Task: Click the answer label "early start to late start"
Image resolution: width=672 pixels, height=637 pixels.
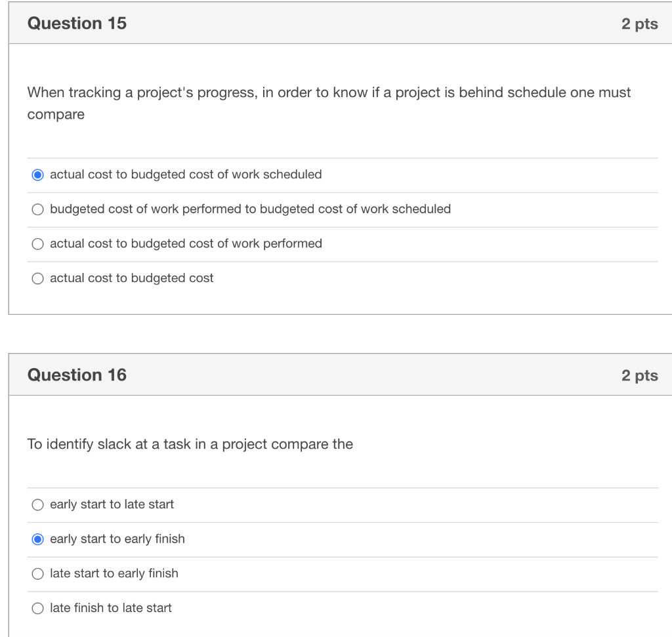Action: point(112,504)
